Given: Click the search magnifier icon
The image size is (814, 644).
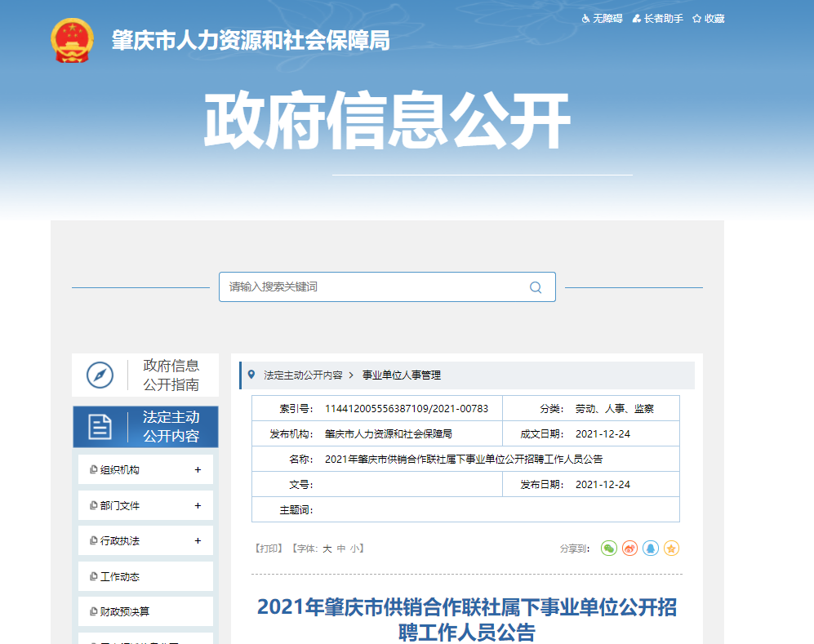Looking at the screenshot, I should [535, 286].
